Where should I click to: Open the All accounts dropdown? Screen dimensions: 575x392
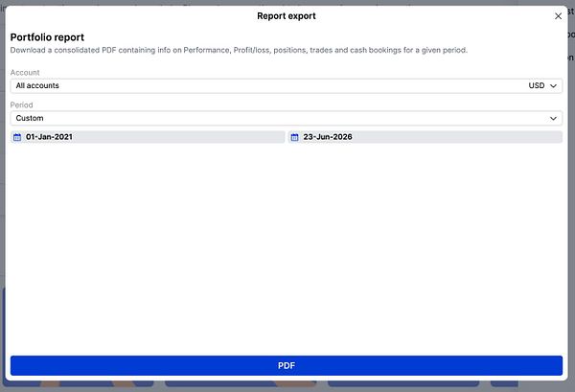[286, 86]
